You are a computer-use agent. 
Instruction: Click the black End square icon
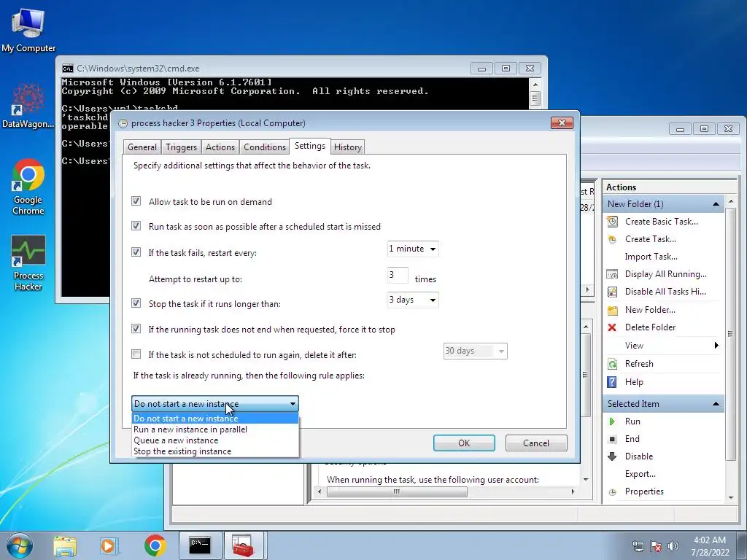[x=612, y=439]
